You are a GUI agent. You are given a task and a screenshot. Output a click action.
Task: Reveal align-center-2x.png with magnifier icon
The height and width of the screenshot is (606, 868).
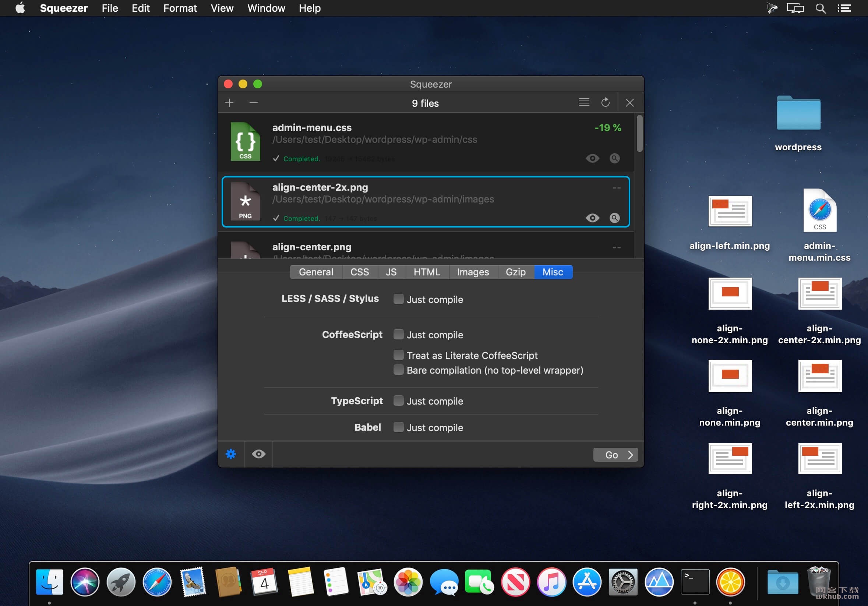615,218
